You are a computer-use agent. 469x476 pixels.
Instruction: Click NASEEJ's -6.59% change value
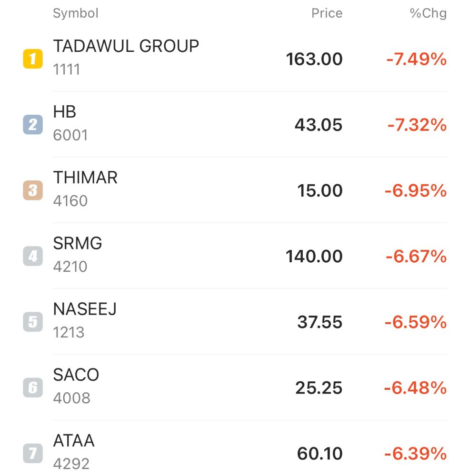click(416, 322)
